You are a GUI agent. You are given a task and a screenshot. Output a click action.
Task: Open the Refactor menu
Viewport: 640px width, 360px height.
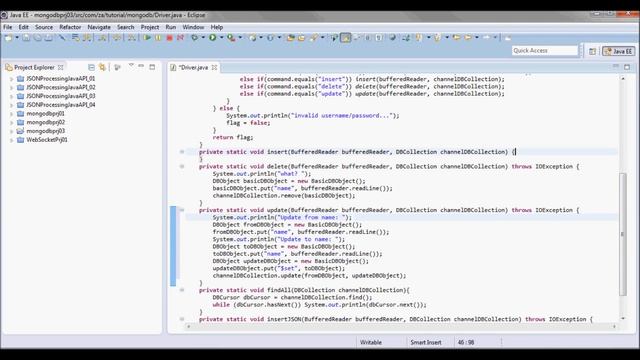coord(70,27)
